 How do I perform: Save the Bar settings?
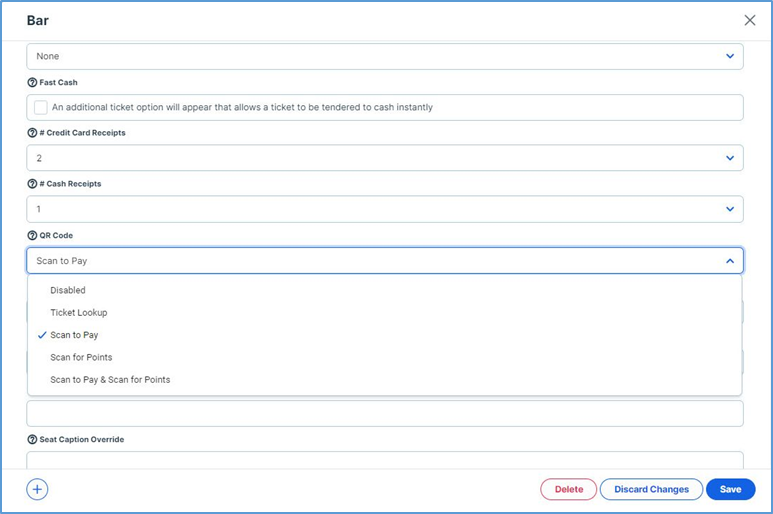(730, 489)
